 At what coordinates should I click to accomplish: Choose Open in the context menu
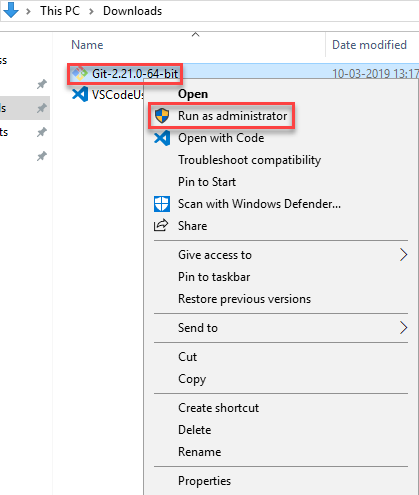point(193,94)
